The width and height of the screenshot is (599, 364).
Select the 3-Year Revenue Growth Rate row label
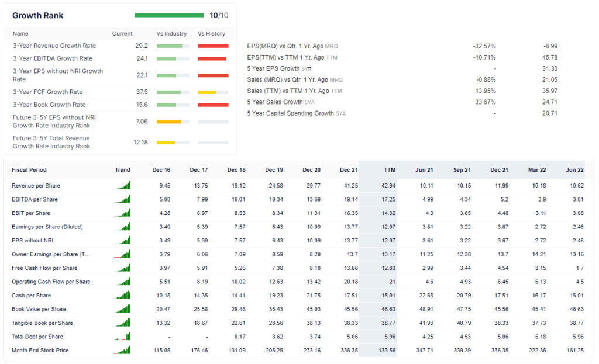(54, 46)
